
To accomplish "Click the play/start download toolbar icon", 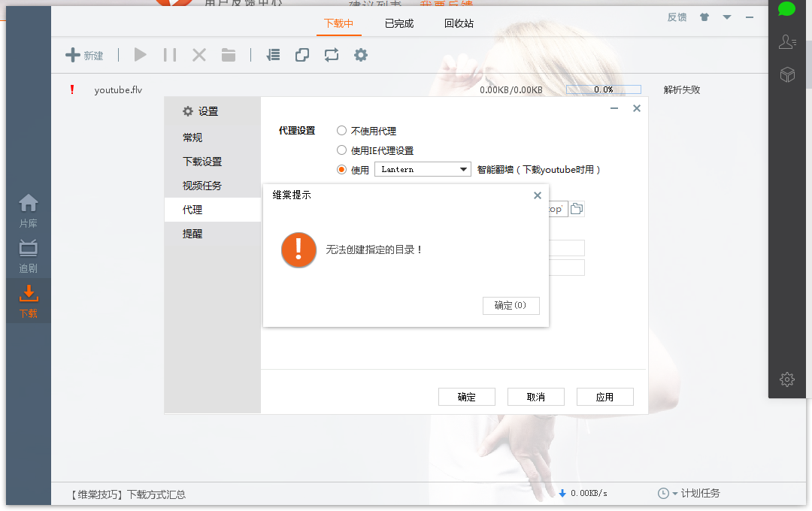I will pyautogui.click(x=140, y=55).
